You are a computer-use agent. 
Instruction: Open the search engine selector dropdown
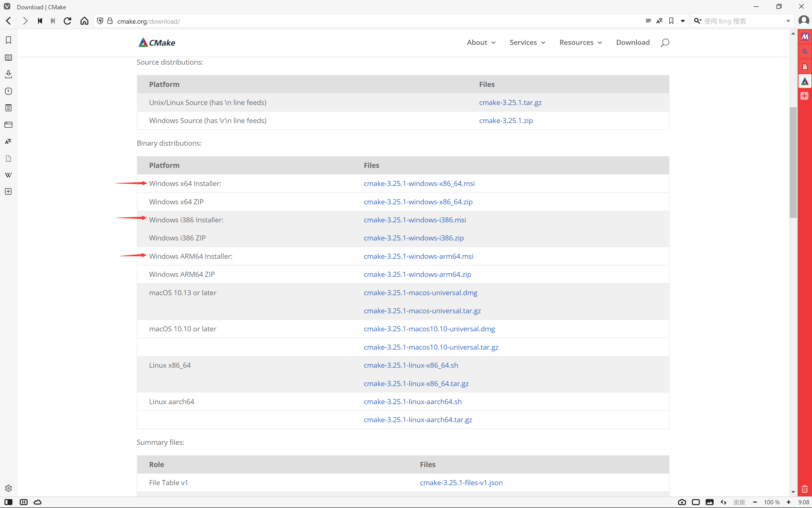[x=698, y=21]
